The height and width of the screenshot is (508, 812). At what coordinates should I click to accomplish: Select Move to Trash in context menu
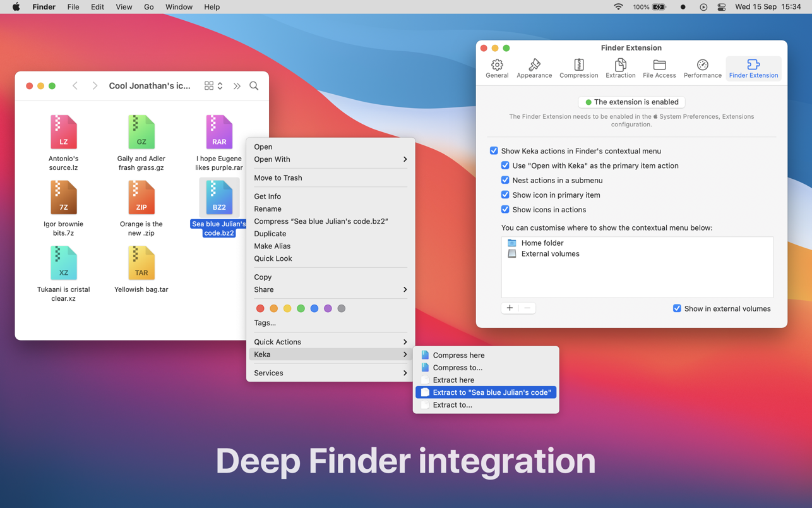tap(278, 178)
